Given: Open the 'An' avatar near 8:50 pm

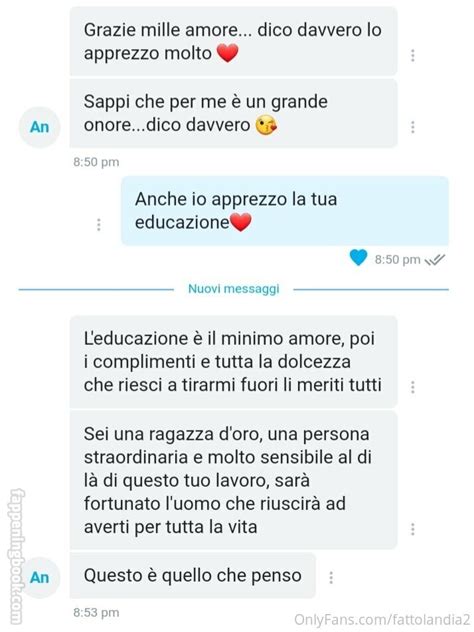Looking at the screenshot, I should pos(40,127).
